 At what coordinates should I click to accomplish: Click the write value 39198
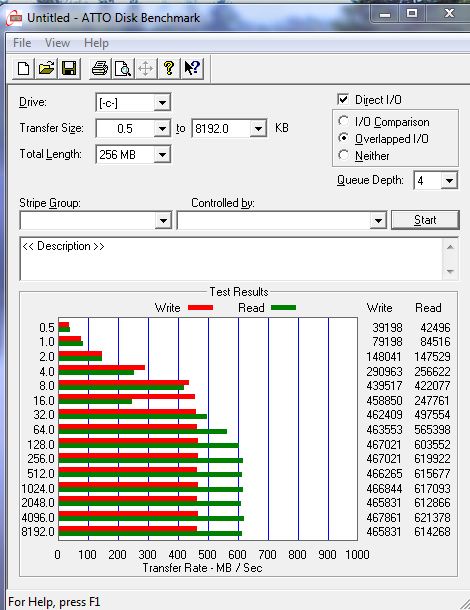pyautogui.click(x=387, y=328)
